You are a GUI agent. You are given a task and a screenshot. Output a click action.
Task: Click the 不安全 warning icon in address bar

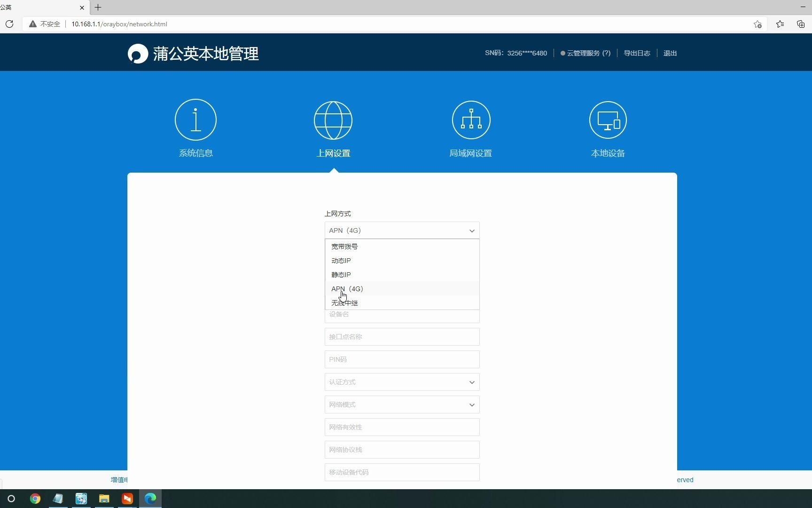pyautogui.click(x=33, y=24)
